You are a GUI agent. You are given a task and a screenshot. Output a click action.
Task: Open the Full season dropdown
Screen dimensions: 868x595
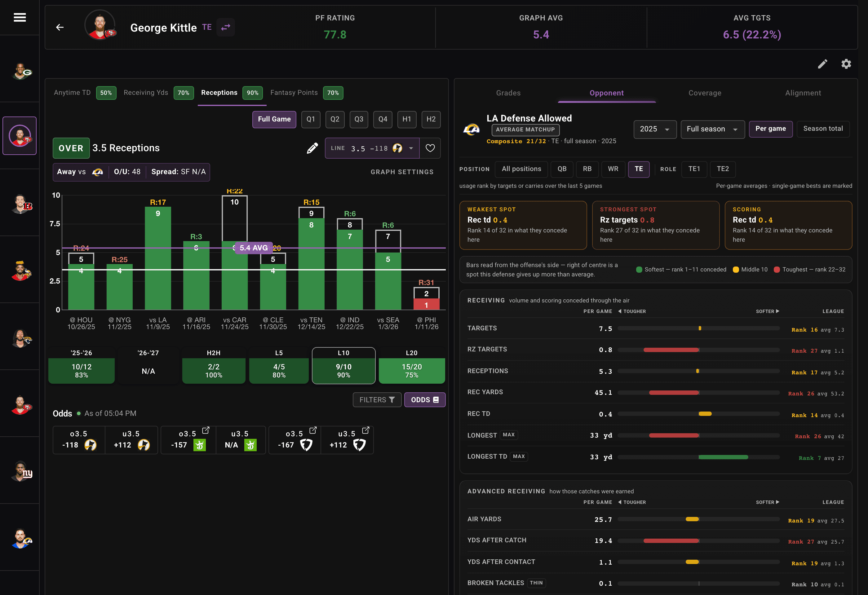[x=712, y=129]
